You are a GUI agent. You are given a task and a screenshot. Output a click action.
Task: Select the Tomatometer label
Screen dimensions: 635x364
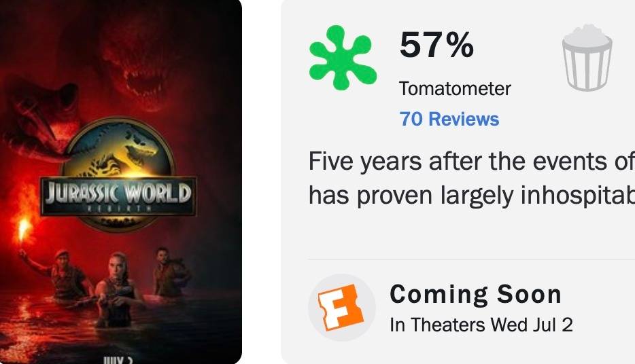(x=455, y=88)
